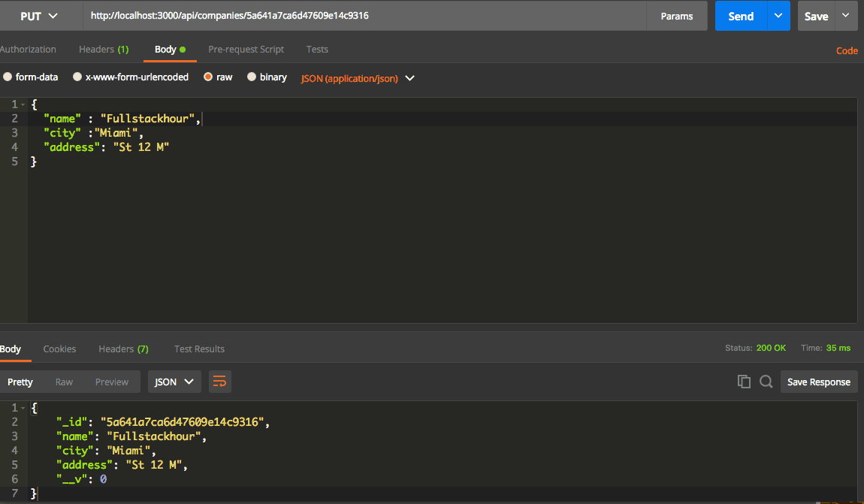Click the "city": "Miami" response line

pos(106,451)
